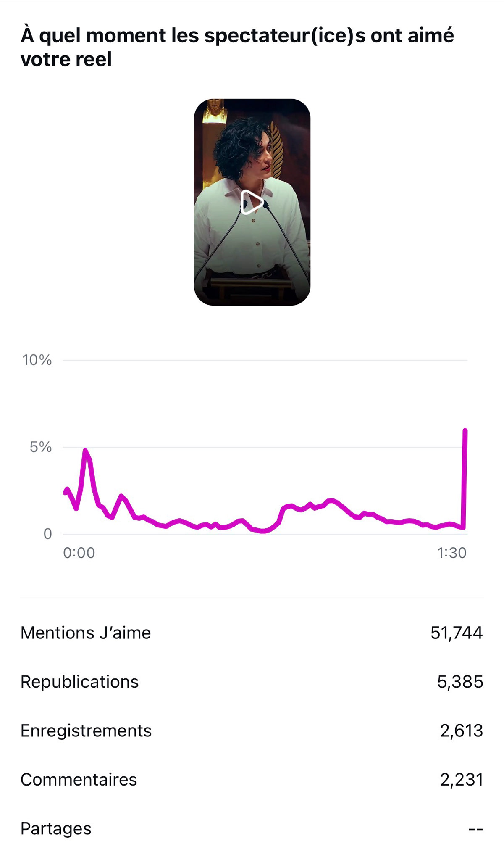Open the Mentions J'aime row label
The width and height of the screenshot is (504, 865).
[x=86, y=633]
